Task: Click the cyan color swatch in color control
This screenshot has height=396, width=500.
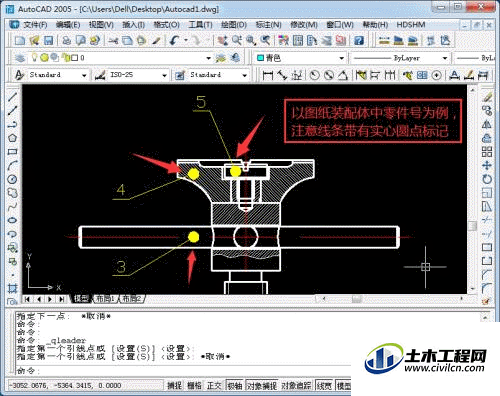Action: pos(260,58)
